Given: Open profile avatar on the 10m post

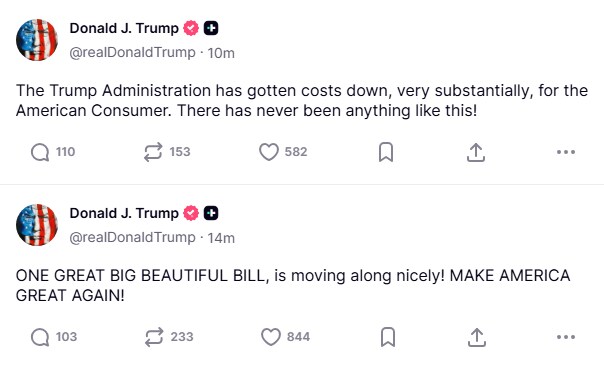Looking at the screenshot, I should (37, 40).
